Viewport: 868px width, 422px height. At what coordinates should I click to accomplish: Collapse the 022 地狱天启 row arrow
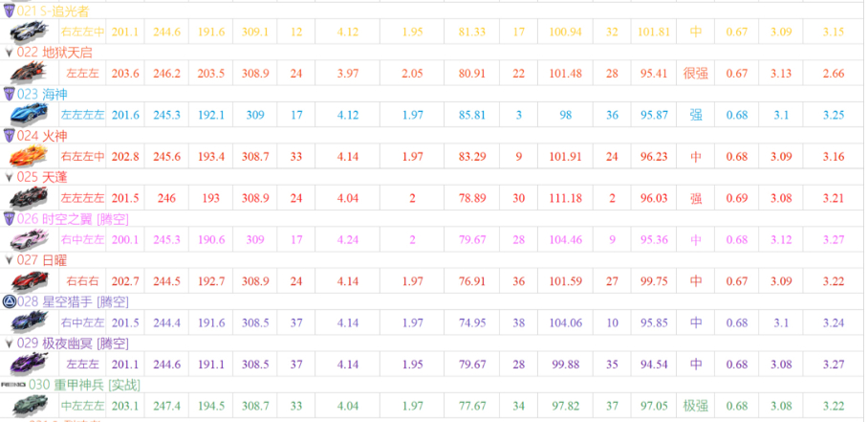point(9,53)
